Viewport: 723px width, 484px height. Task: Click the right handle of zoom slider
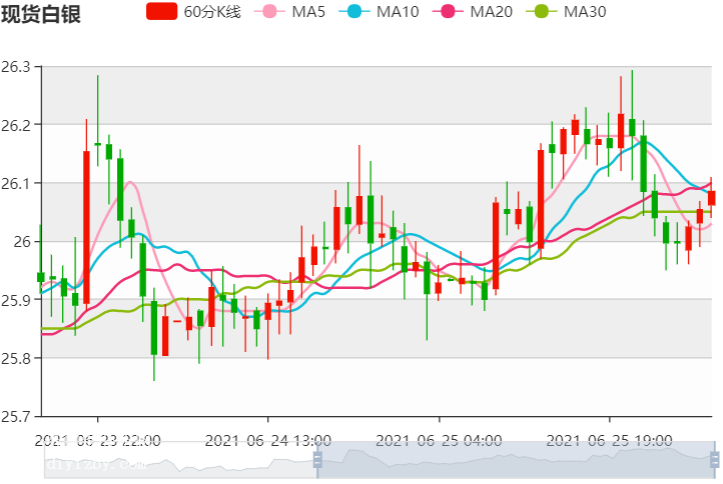tap(714, 459)
